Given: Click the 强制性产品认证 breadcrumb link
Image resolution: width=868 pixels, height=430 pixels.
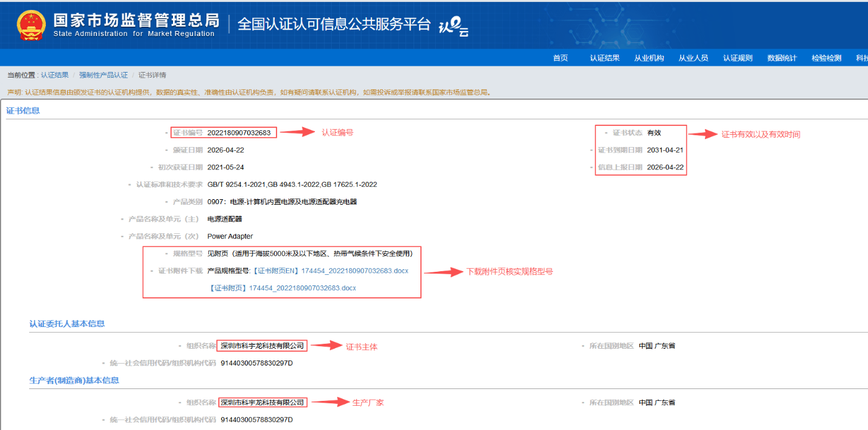Looking at the screenshot, I should [x=104, y=75].
